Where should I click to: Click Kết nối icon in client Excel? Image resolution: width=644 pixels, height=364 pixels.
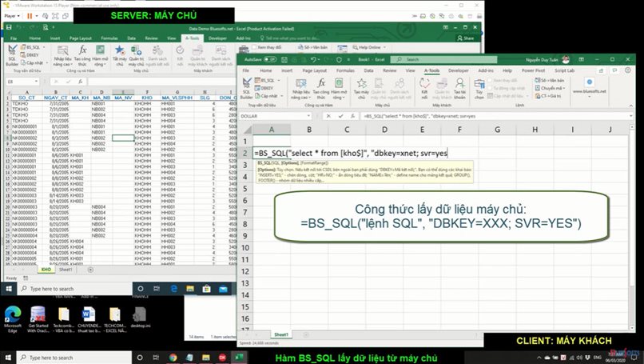424,89
